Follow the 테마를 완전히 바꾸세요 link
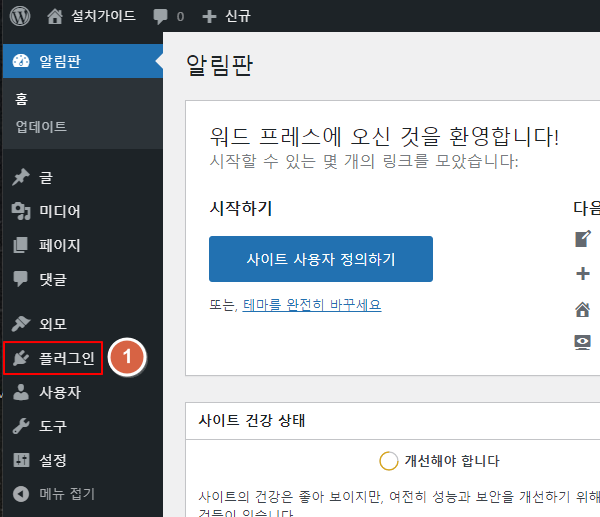The height and width of the screenshot is (517, 600). [312, 305]
